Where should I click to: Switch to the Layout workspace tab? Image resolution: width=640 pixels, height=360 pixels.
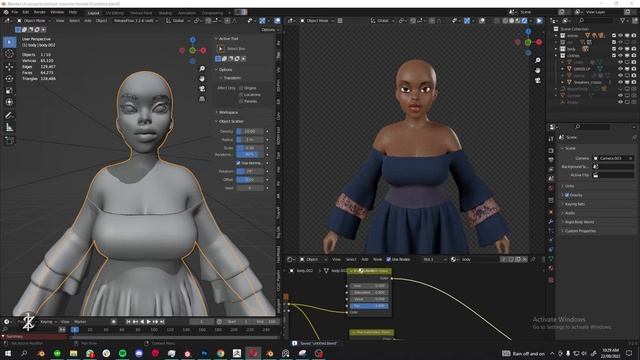click(x=93, y=13)
